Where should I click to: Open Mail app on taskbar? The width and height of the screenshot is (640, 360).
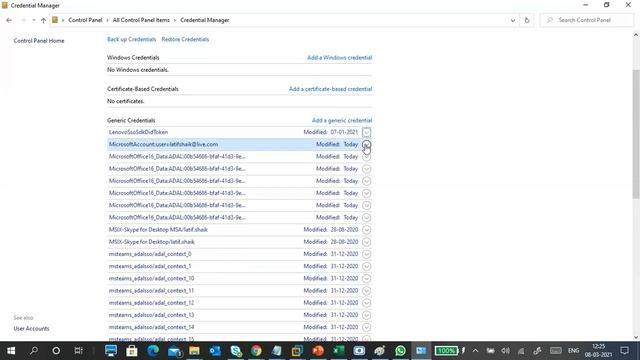(174, 351)
